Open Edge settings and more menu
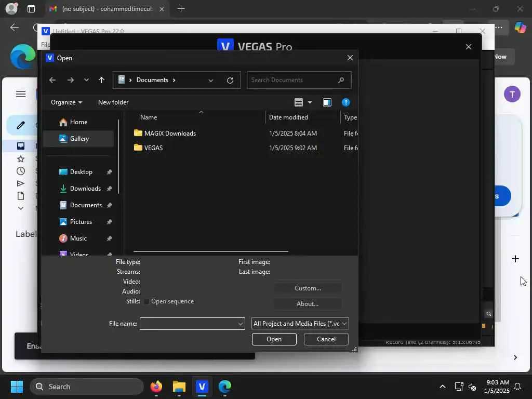 (x=499, y=27)
